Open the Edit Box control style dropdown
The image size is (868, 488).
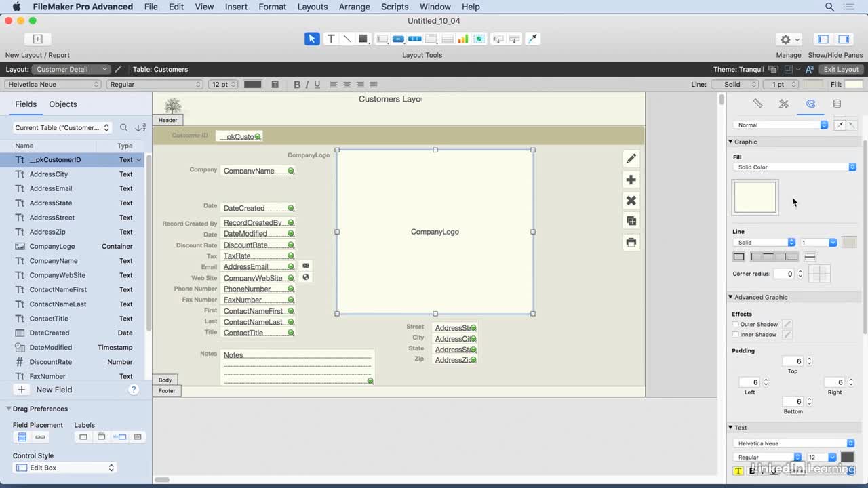click(x=64, y=468)
